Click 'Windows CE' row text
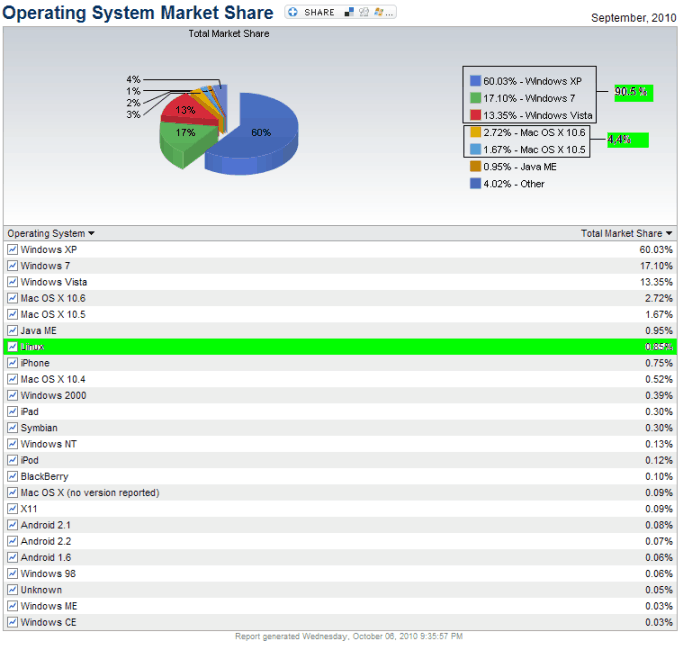 pyautogui.click(x=48, y=622)
